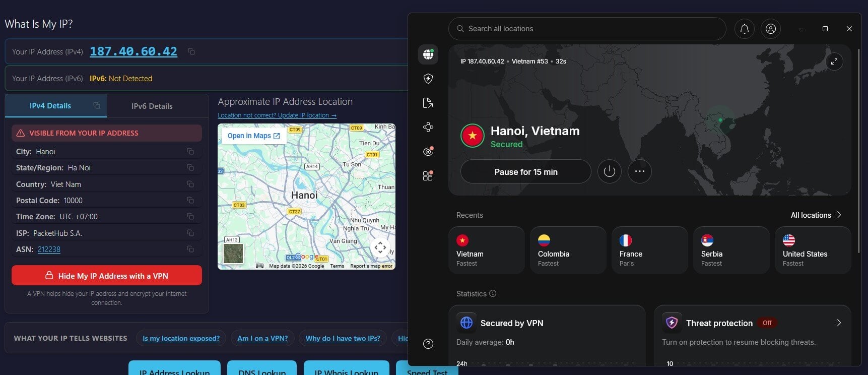This screenshot has height=375, width=868.
Task: Copy the IPv4 address 187.40.60.42
Action: (x=191, y=51)
